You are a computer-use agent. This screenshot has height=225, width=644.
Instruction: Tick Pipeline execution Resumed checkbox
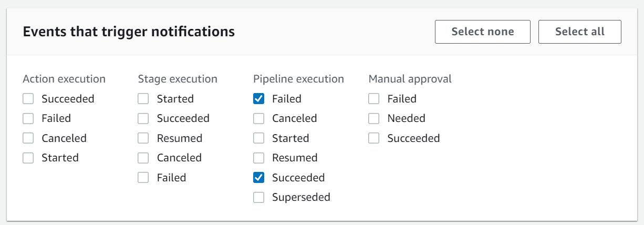(x=258, y=158)
